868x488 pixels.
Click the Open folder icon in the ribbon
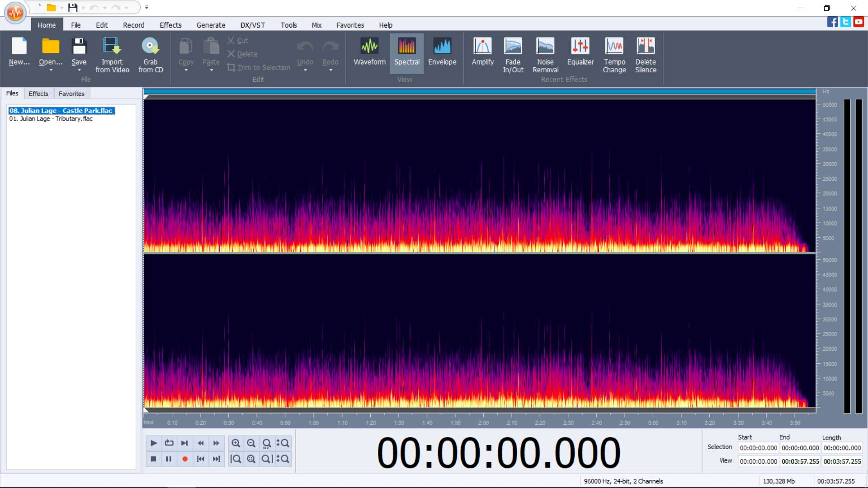pyautogui.click(x=51, y=46)
